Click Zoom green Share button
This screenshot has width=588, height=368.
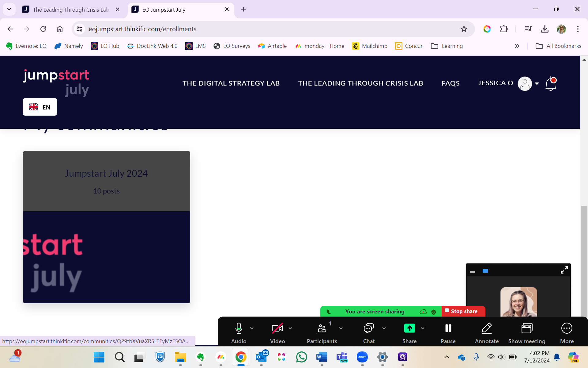(409, 332)
